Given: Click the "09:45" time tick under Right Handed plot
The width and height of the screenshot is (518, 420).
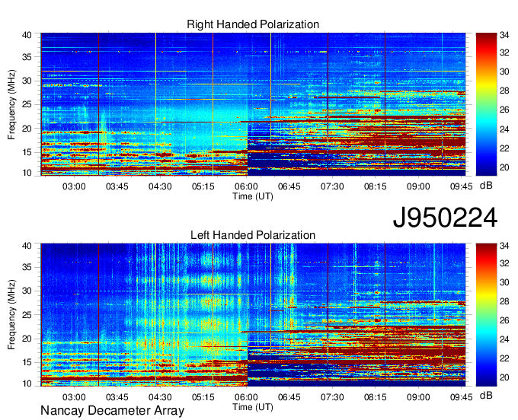Looking at the screenshot, I should click(461, 186).
